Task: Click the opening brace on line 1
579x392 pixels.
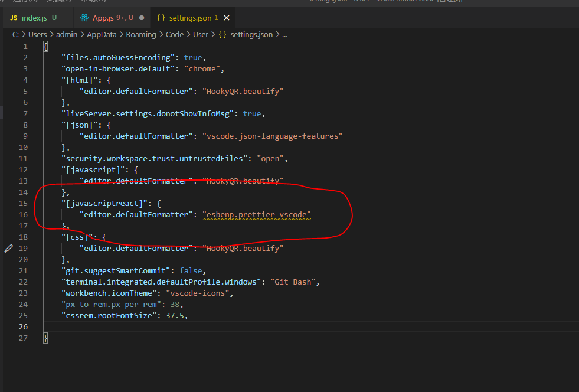Action: pyautogui.click(x=45, y=47)
